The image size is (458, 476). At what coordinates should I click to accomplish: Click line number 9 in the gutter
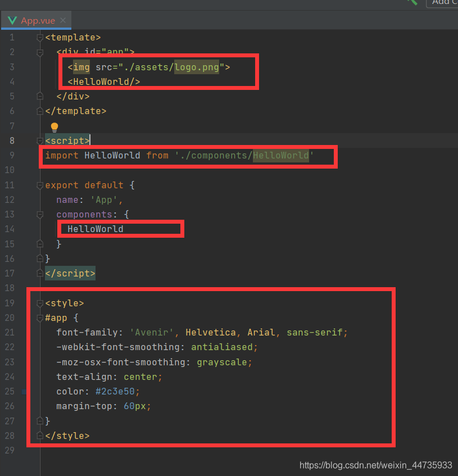pos(12,156)
